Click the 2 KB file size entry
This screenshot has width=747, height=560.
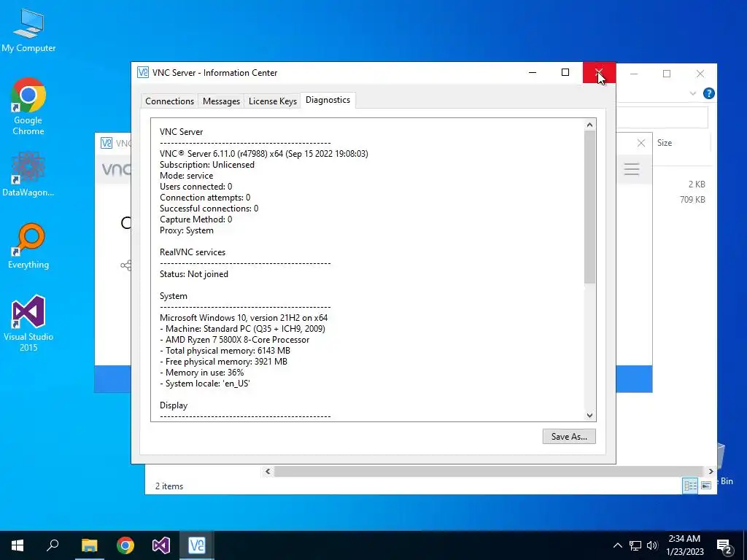697,184
